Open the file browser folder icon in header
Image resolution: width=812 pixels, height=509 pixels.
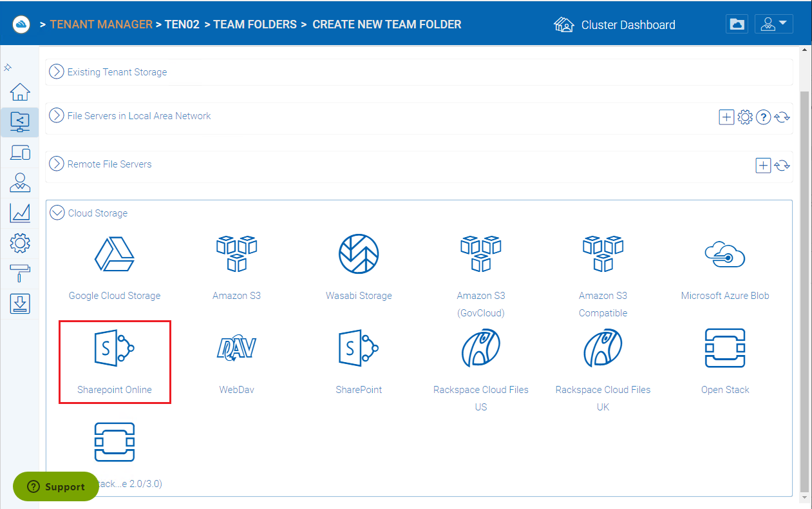[x=737, y=24]
